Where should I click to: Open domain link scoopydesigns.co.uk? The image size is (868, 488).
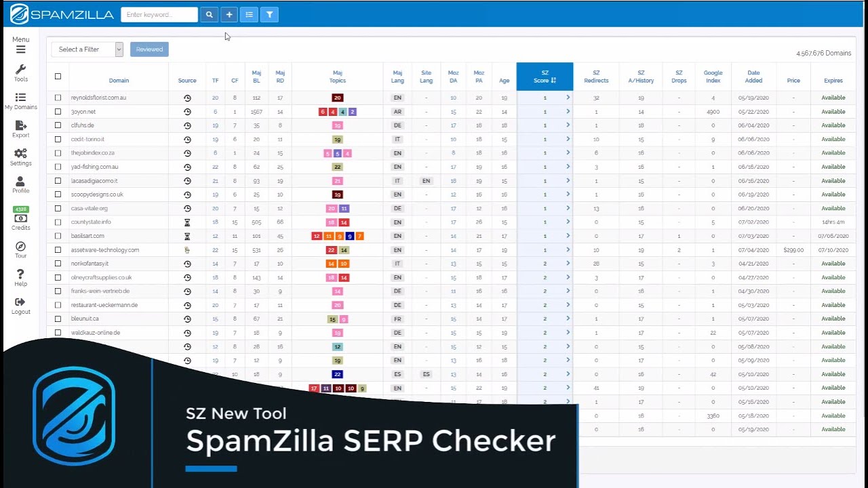[x=97, y=195]
